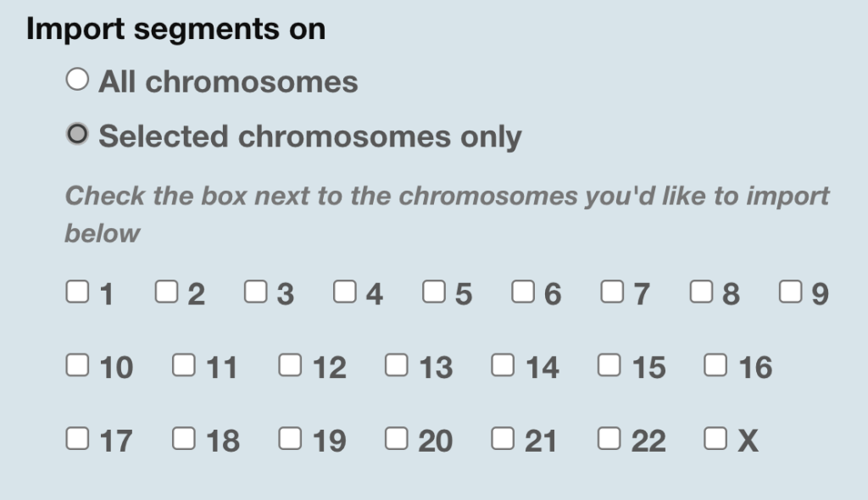Tick the chromosome 17 checkbox

click(76, 437)
